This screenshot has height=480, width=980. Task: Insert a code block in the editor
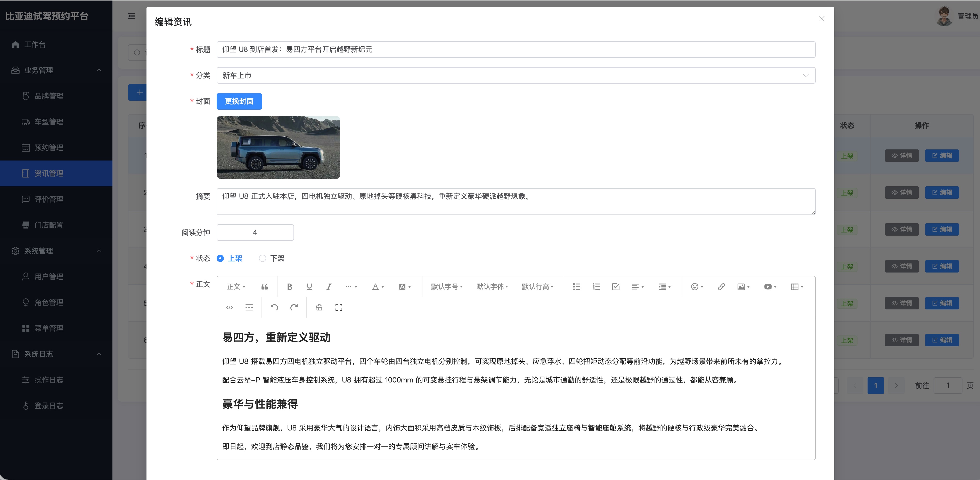(x=230, y=307)
